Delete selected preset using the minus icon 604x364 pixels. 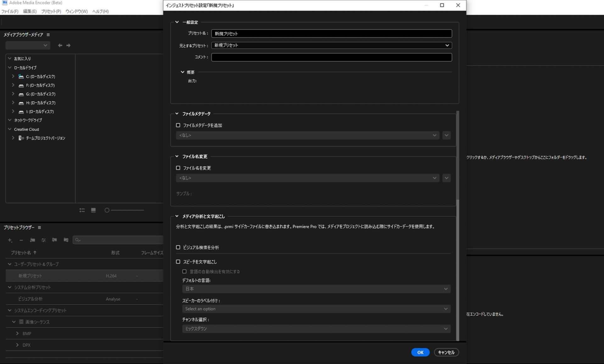click(21, 240)
